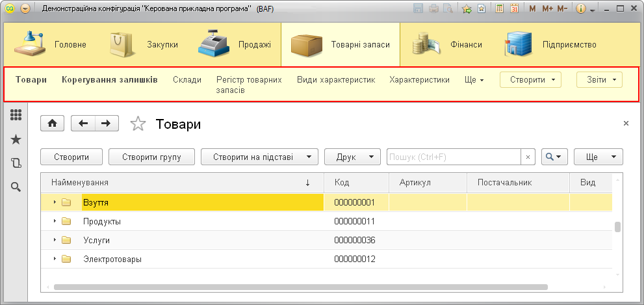
Task: Click the Створити button in list toolbar
Action: coord(71,157)
